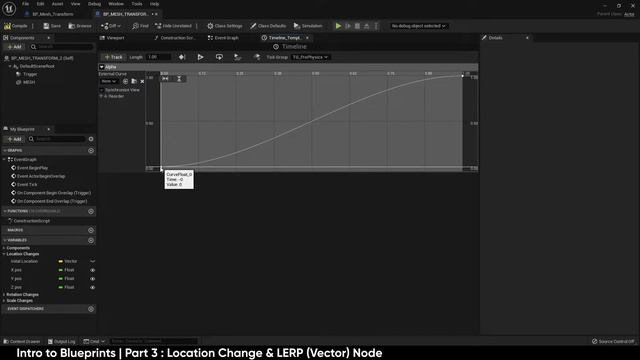
Task: Open the Tools menu
Action: coord(137,4)
